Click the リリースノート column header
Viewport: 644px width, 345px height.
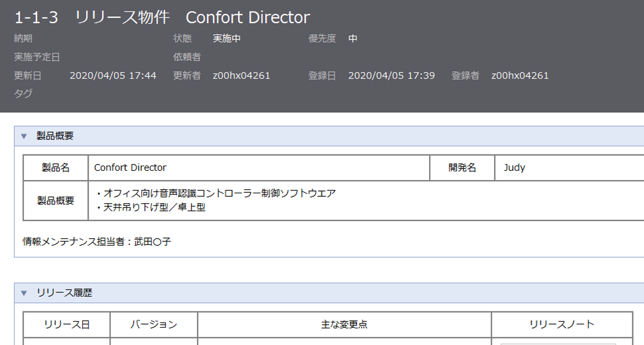[x=562, y=325]
